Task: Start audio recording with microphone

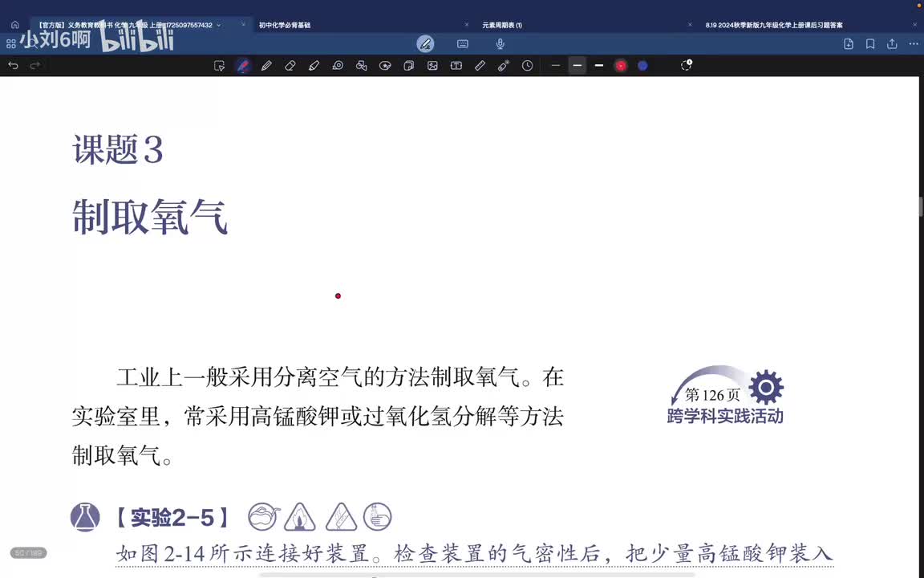Action: (x=500, y=43)
